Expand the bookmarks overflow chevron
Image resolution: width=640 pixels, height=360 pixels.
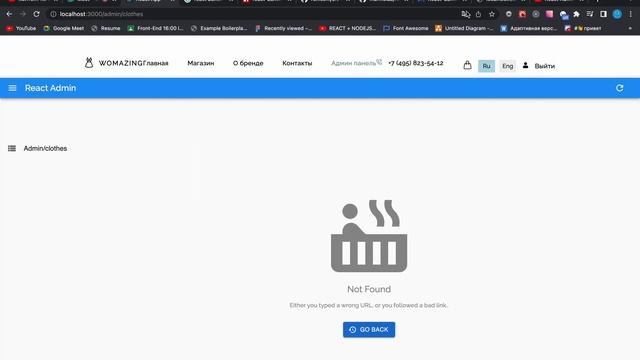[630, 28]
